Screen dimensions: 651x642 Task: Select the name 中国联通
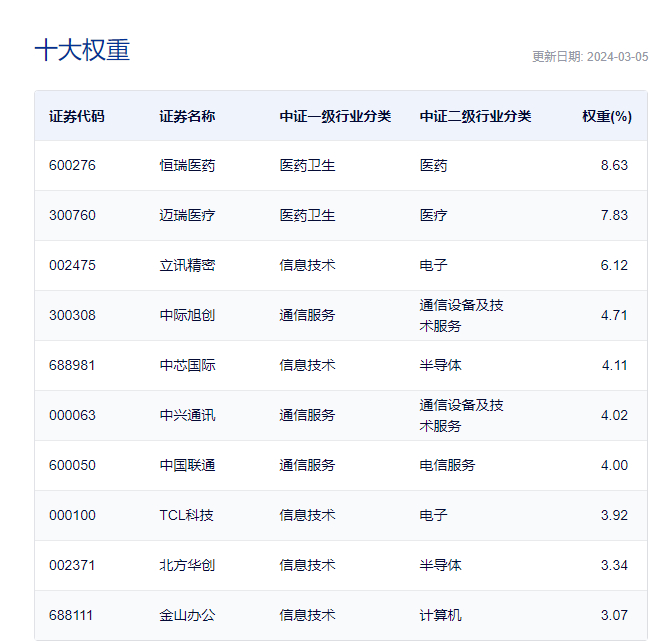[187, 465]
